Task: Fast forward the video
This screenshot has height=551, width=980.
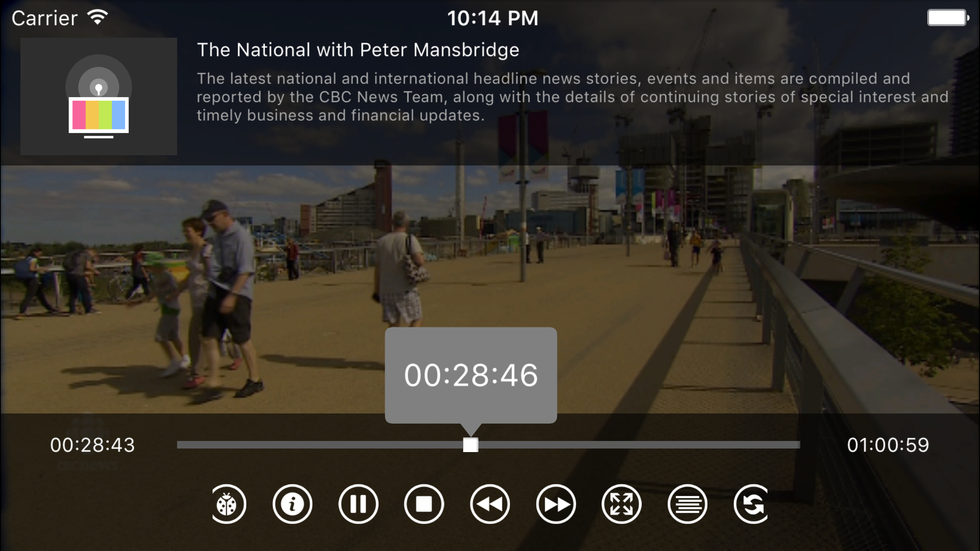Action: coord(556,504)
